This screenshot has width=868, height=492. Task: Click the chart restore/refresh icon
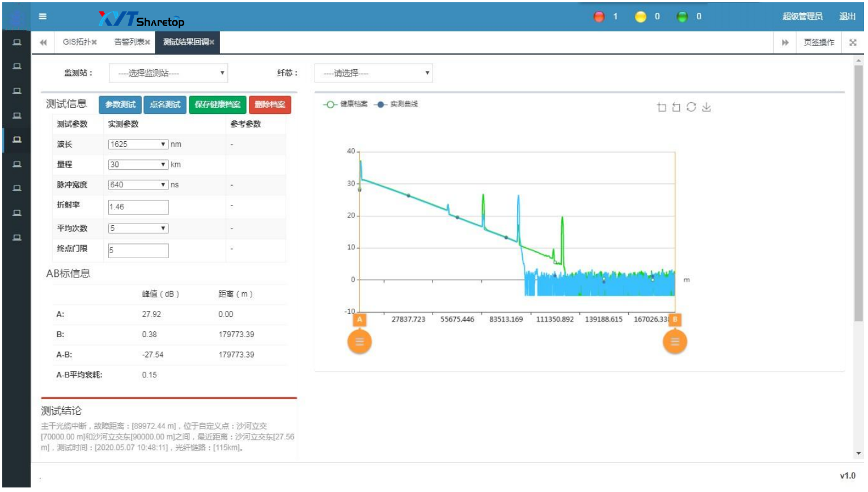coord(691,107)
